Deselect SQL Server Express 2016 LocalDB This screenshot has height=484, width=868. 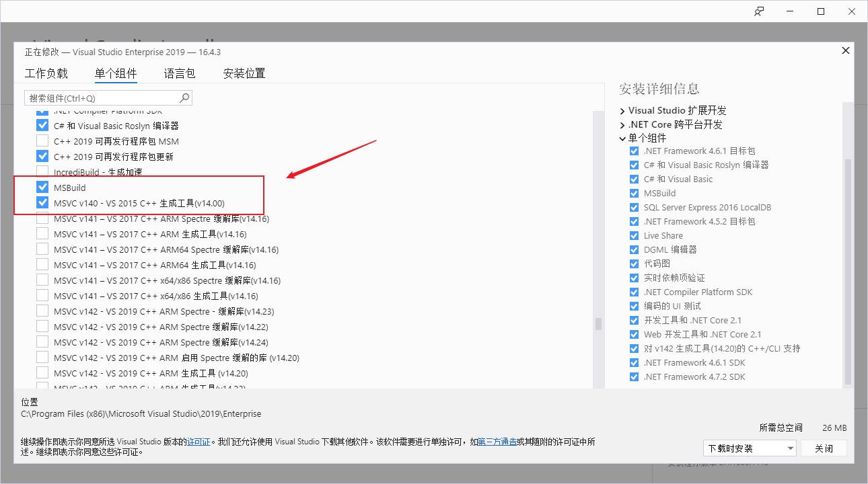[x=634, y=207]
